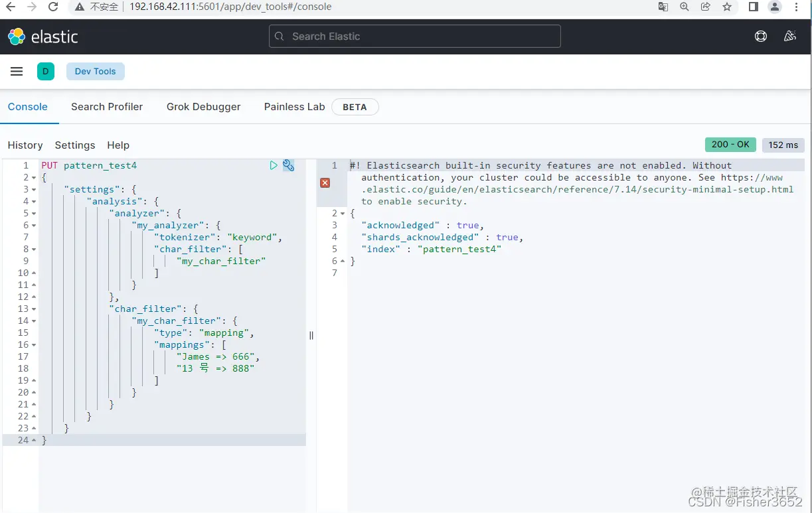Click the browser share icon
812x513 pixels.
pos(706,7)
